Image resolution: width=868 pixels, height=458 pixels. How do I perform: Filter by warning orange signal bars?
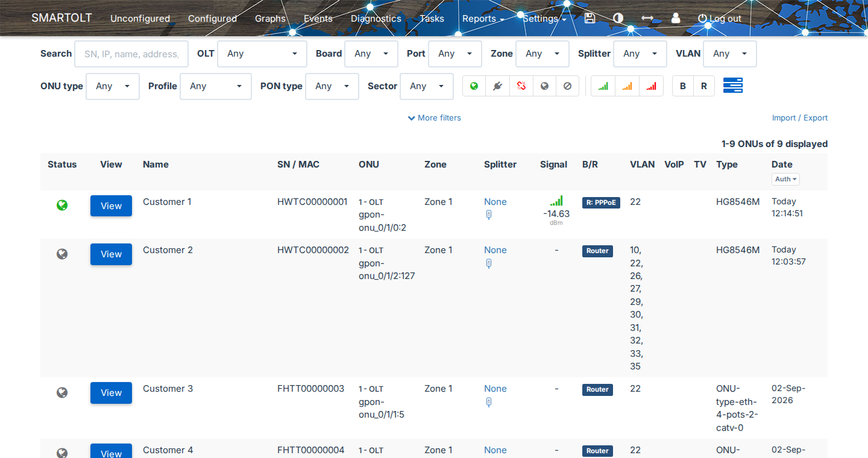pyautogui.click(x=627, y=86)
